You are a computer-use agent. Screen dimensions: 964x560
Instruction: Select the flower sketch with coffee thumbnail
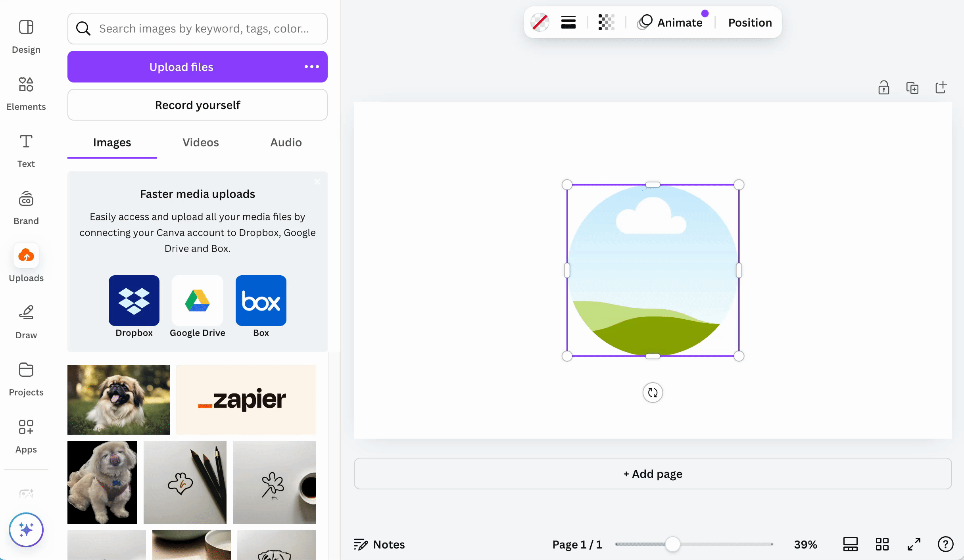[274, 482]
